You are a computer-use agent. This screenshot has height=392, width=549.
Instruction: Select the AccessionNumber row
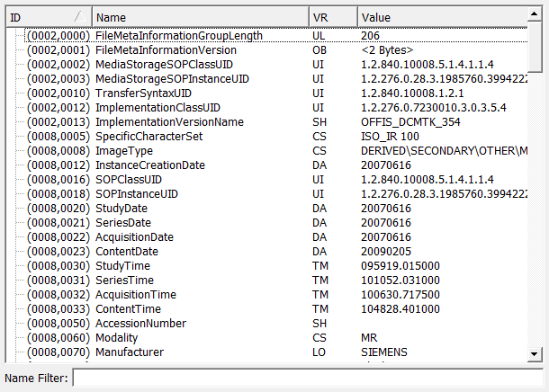[x=140, y=323]
